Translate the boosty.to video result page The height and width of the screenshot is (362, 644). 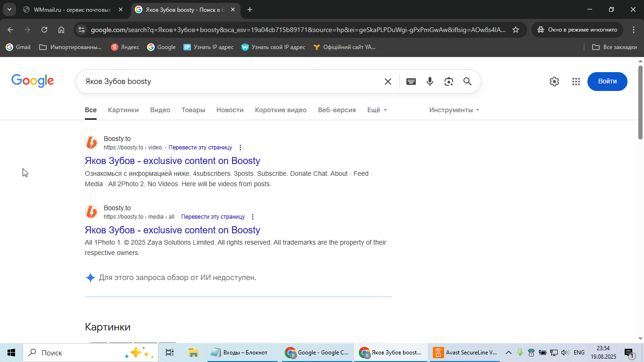coord(200,148)
